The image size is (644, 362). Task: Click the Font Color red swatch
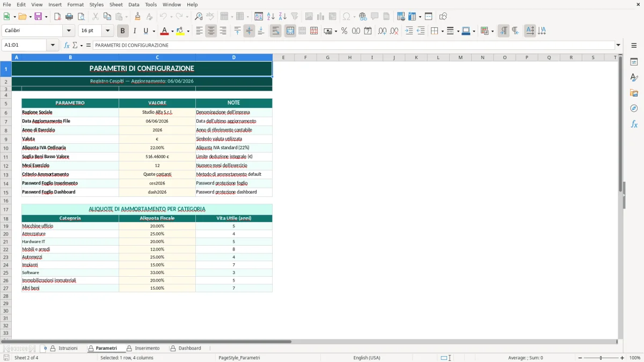(x=165, y=31)
